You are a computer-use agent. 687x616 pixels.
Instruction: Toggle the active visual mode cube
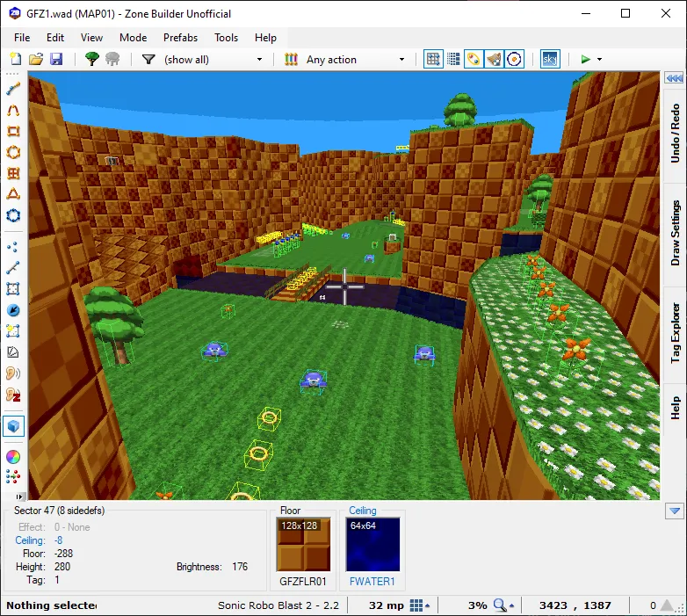coord(13,426)
